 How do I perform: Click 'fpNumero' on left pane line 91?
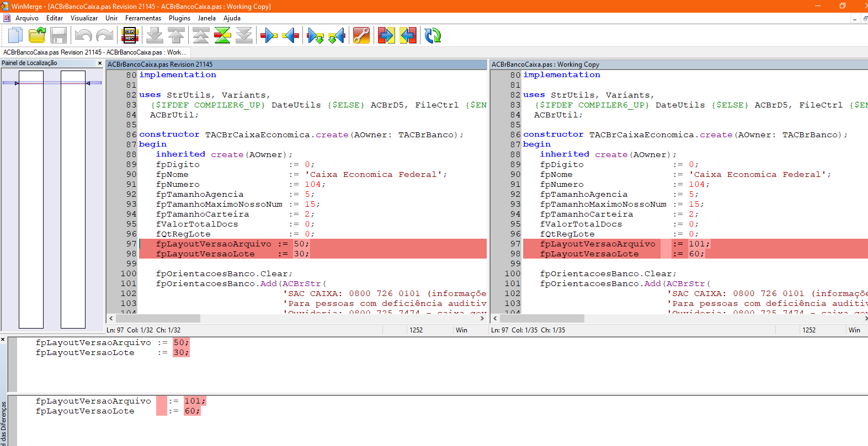(178, 185)
